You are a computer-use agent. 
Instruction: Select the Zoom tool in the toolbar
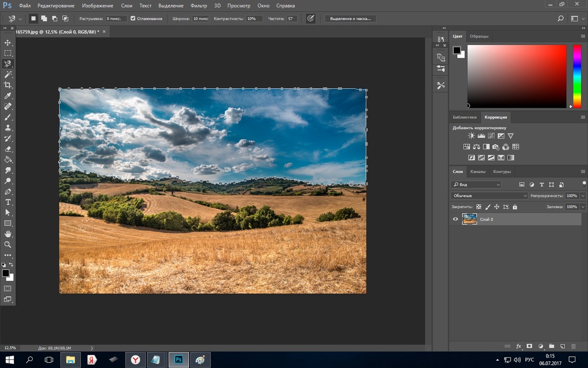point(7,245)
